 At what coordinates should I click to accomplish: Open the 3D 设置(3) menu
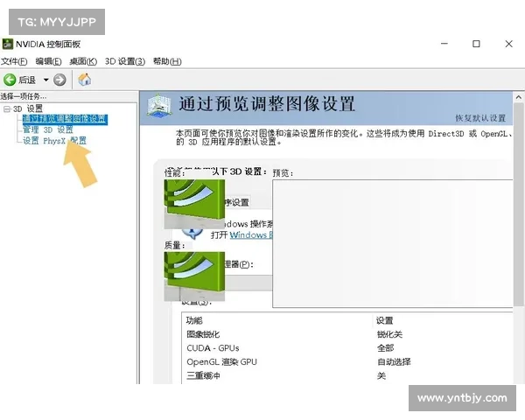click(125, 61)
